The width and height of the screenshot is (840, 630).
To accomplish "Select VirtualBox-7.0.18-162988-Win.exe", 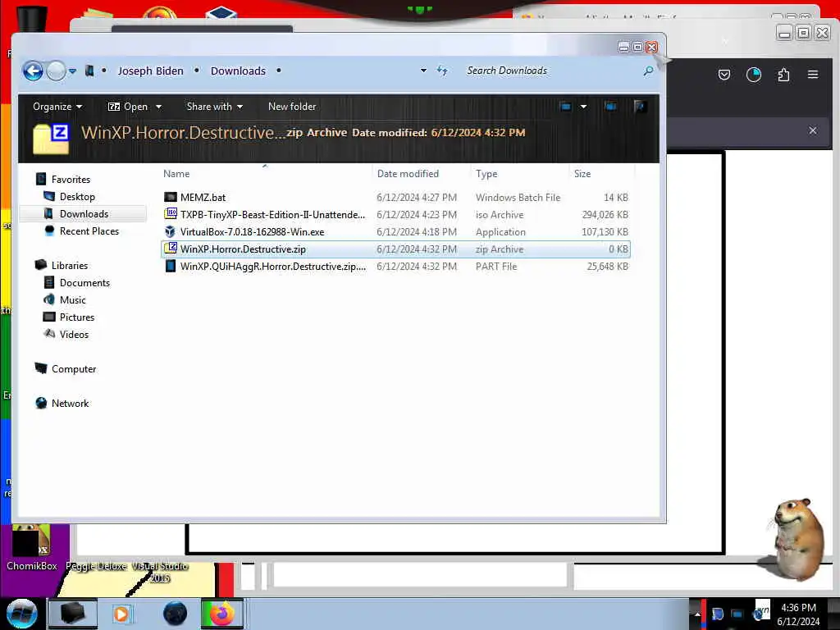I will click(x=395, y=232).
